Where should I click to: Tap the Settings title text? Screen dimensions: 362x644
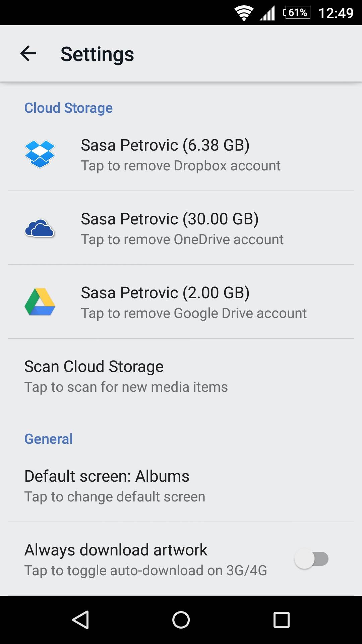point(97,54)
